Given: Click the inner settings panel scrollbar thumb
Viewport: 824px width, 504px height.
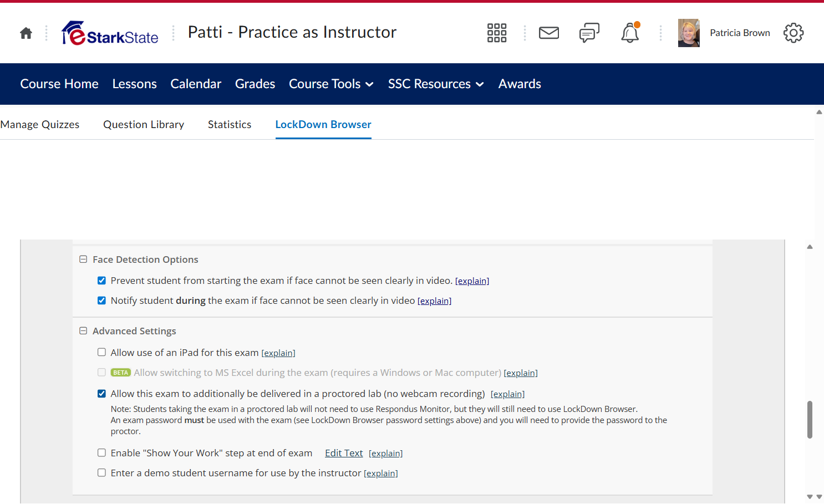Looking at the screenshot, I should tap(810, 420).
